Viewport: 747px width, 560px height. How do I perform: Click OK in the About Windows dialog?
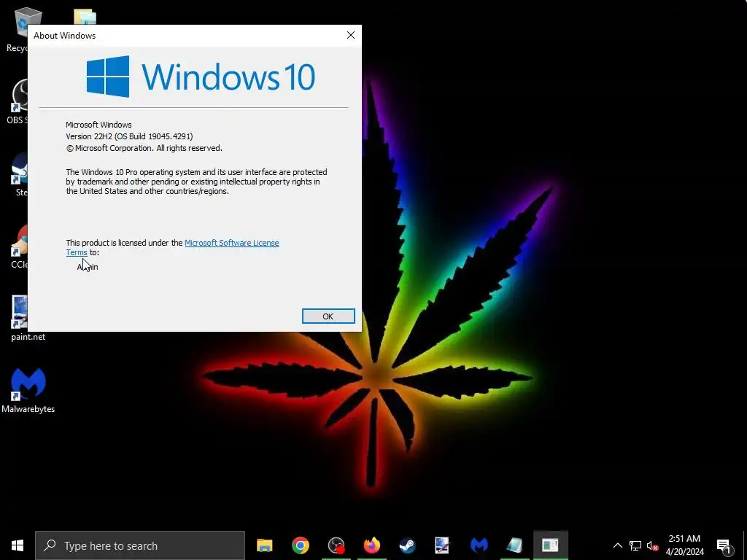click(328, 316)
